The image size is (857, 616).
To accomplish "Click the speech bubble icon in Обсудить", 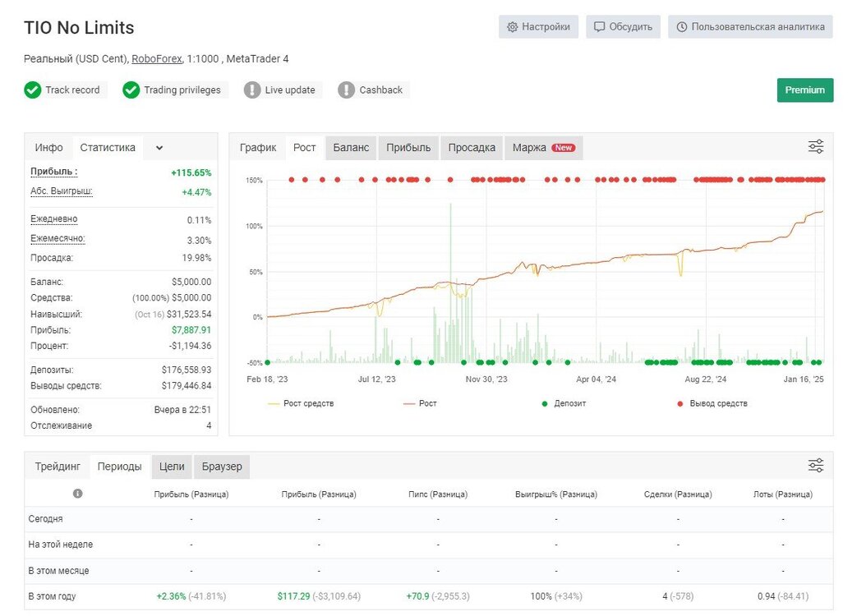I will click(600, 27).
